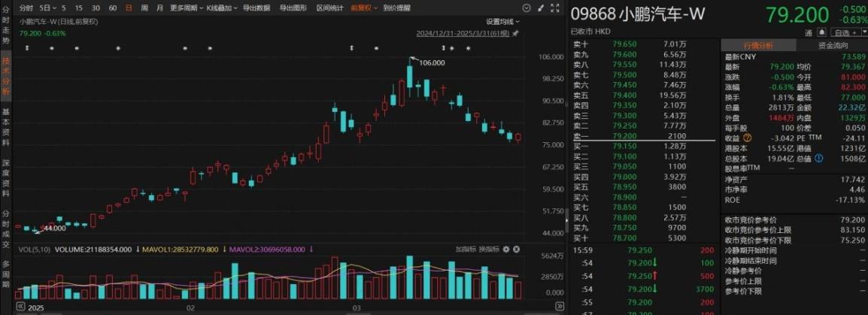Jump to earliest data with left double-arrow
Viewport: 868px width, 315px height.
(20, 306)
